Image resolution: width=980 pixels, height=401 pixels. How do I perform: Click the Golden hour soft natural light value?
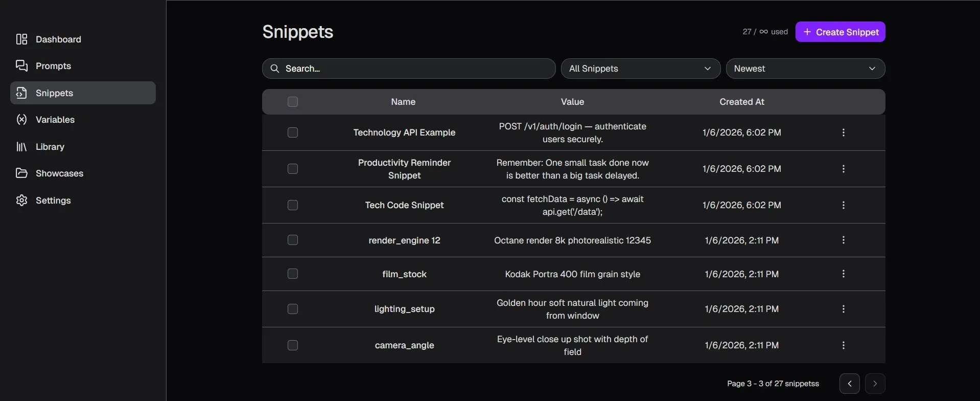(x=572, y=309)
